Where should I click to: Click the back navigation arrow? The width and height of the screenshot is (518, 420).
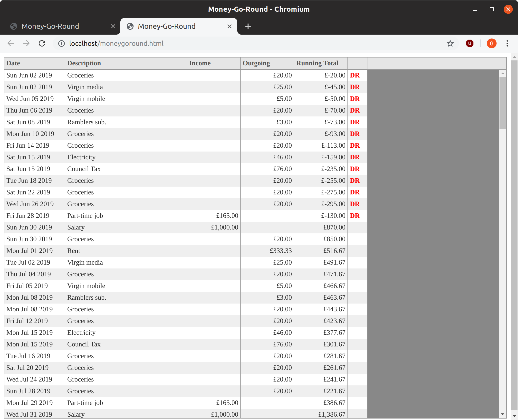[x=10, y=43]
